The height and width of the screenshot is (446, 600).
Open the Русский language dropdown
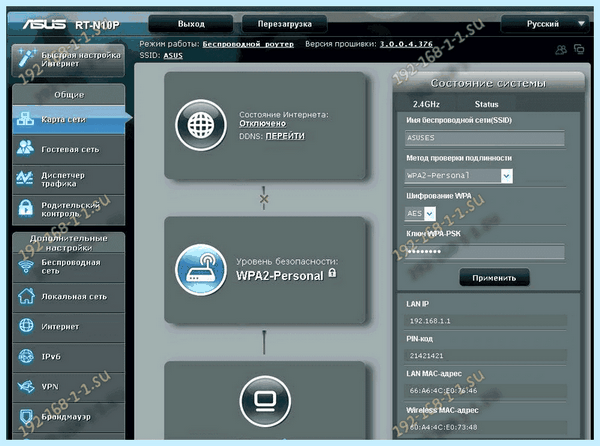(548, 24)
